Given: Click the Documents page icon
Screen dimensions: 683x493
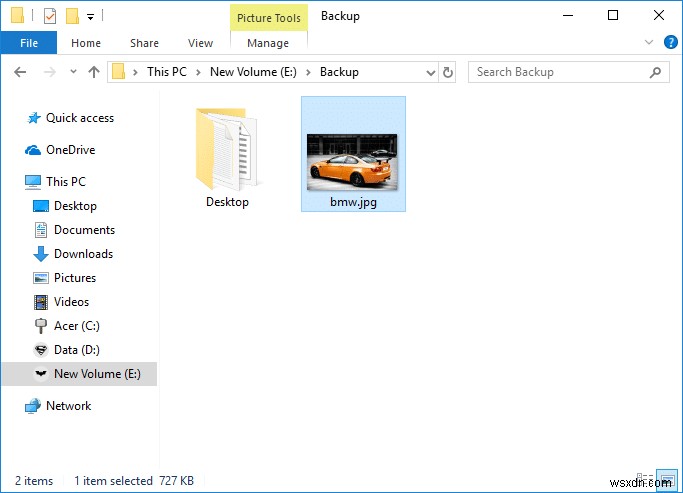Looking at the screenshot, I should tap(41, 230).
